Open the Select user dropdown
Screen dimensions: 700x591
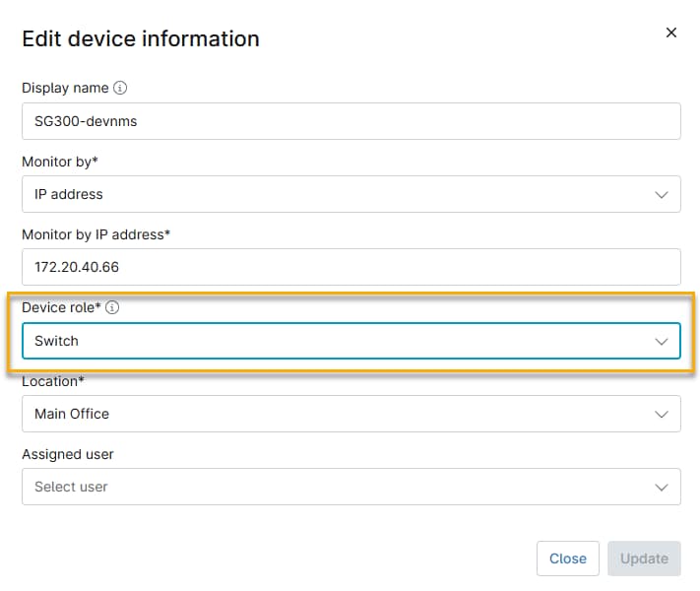click(x=335, y=487)
